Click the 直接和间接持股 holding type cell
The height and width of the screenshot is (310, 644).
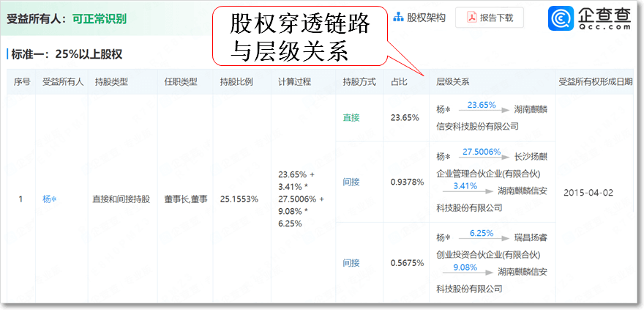(121, 199)
